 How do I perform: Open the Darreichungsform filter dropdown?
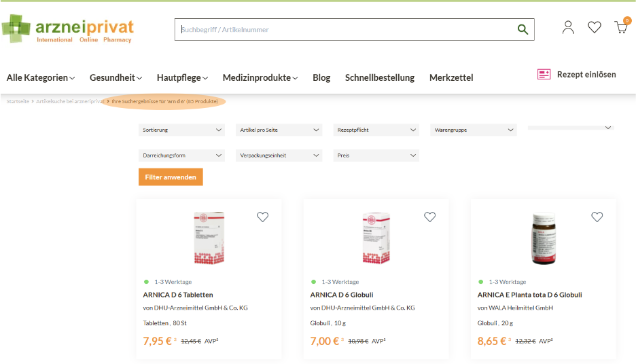(182, 156)
